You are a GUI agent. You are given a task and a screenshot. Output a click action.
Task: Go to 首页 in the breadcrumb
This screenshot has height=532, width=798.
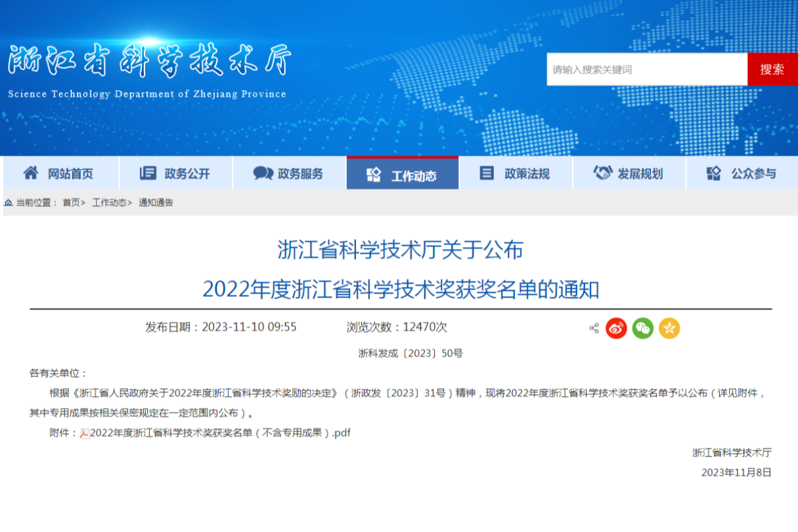[x=71, y=203]
